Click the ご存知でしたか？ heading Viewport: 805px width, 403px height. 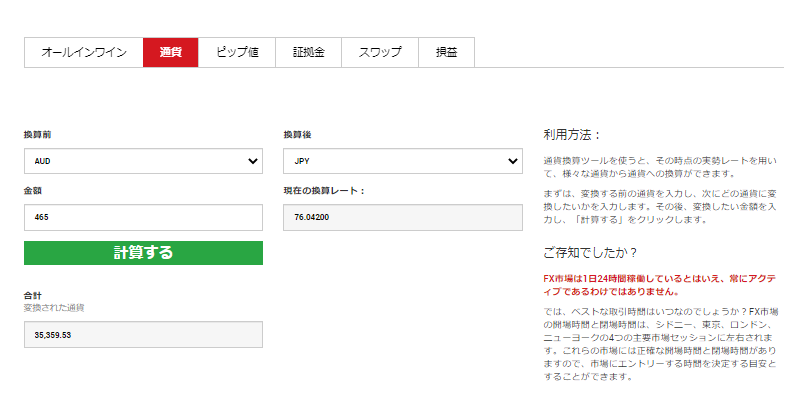pyautogui.click(x=591, y=251)
